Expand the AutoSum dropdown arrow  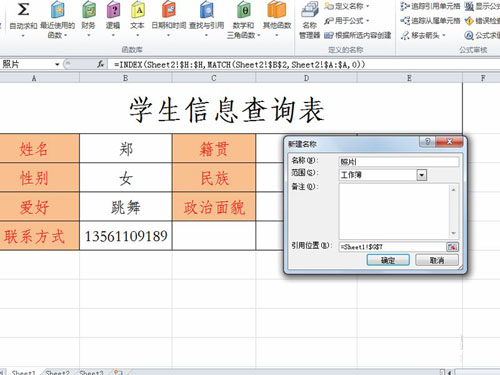tap(23, 35)
